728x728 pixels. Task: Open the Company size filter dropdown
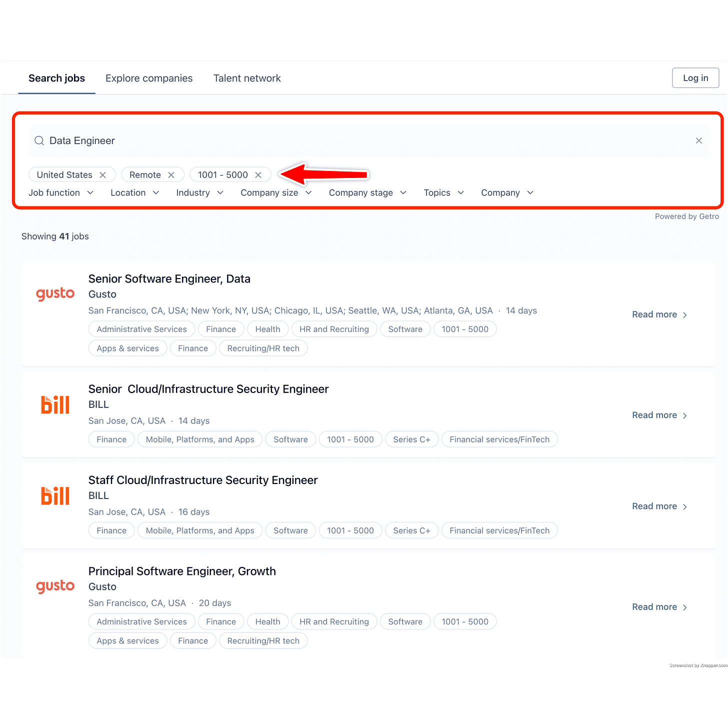tap(276, 192)
